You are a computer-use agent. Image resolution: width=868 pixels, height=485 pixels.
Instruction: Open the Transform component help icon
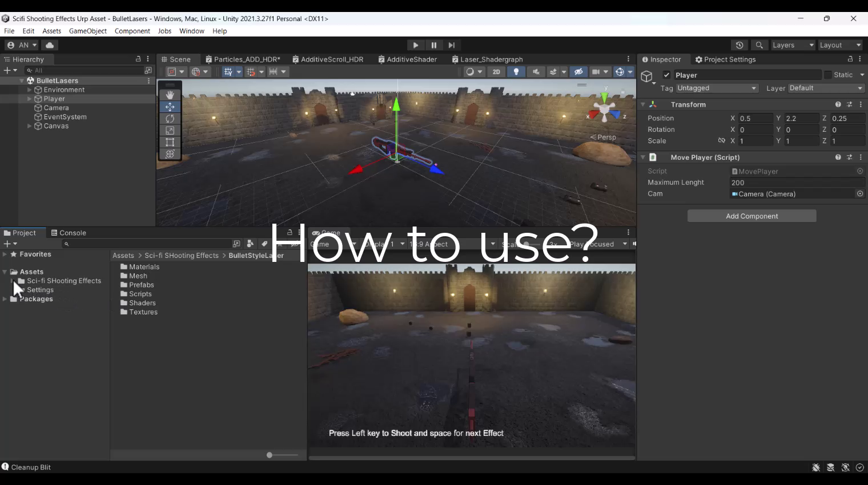(838, 105)
